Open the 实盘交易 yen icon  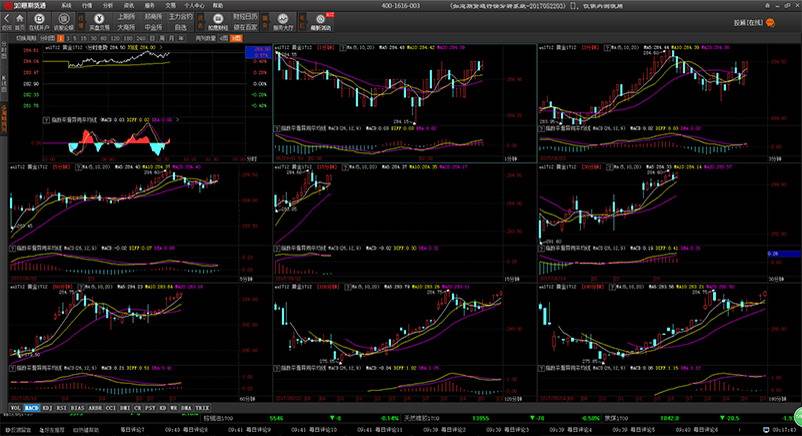pos(100,19)
